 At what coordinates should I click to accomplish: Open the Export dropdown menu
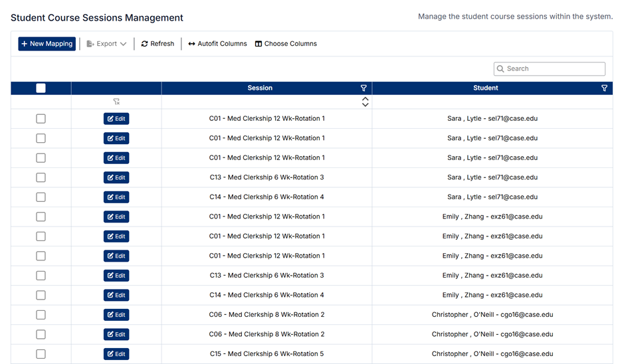106,44
